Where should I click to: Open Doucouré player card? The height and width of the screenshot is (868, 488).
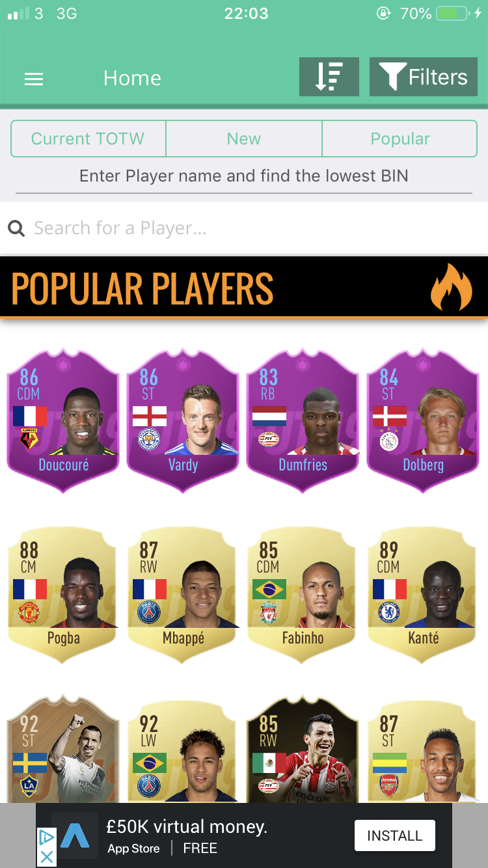coord(63,422)
